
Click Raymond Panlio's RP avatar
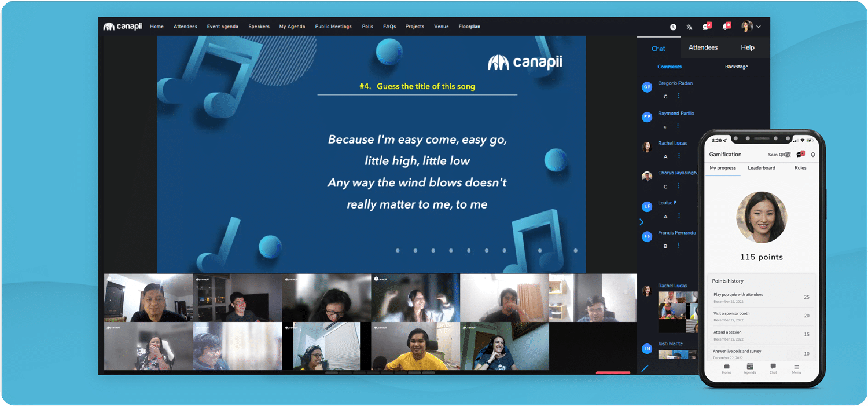click(647, 117)
